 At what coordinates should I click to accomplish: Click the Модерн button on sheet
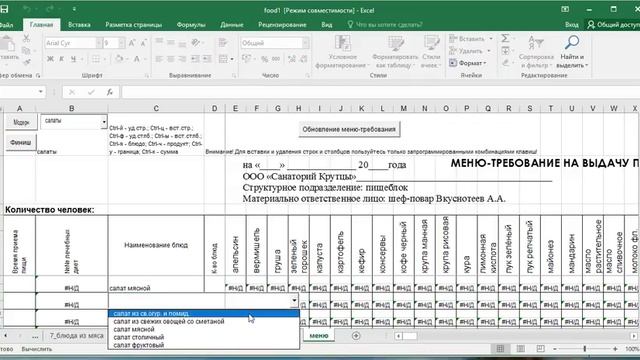(21, 122)
